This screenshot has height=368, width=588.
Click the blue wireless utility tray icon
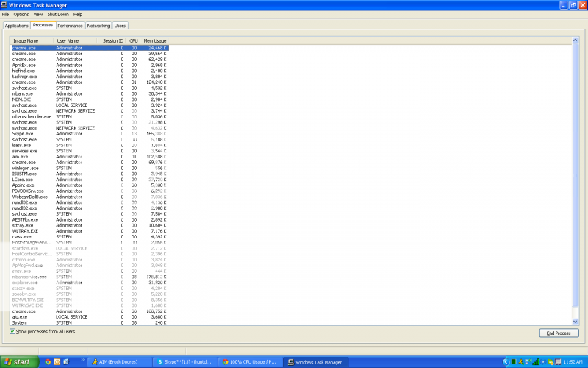pos(543,362)
